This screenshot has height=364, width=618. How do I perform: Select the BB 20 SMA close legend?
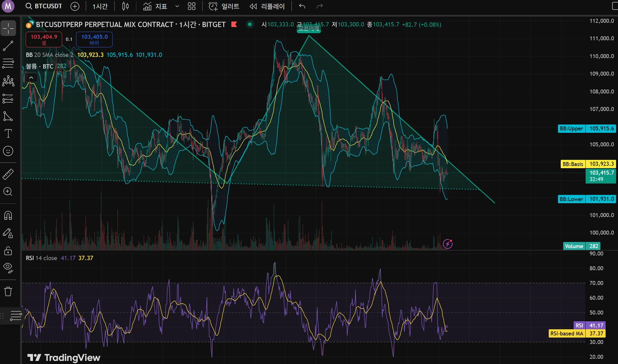pyautogui.click(x=50, y=55)
